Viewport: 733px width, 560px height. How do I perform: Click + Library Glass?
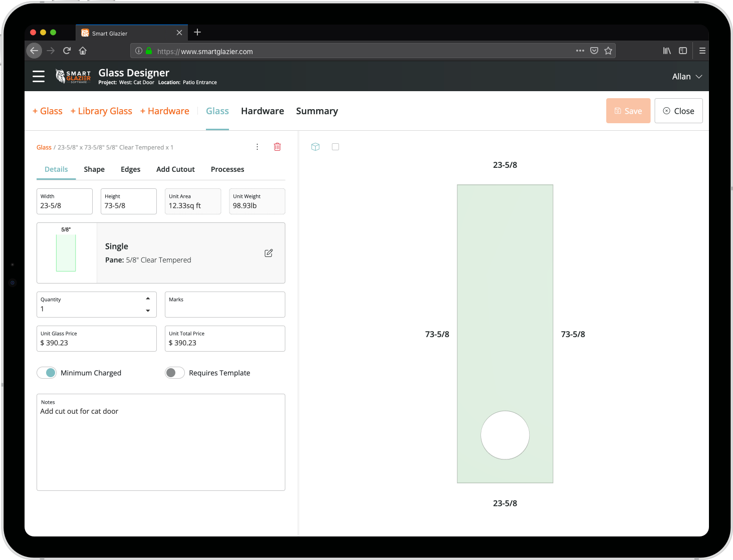101,111
